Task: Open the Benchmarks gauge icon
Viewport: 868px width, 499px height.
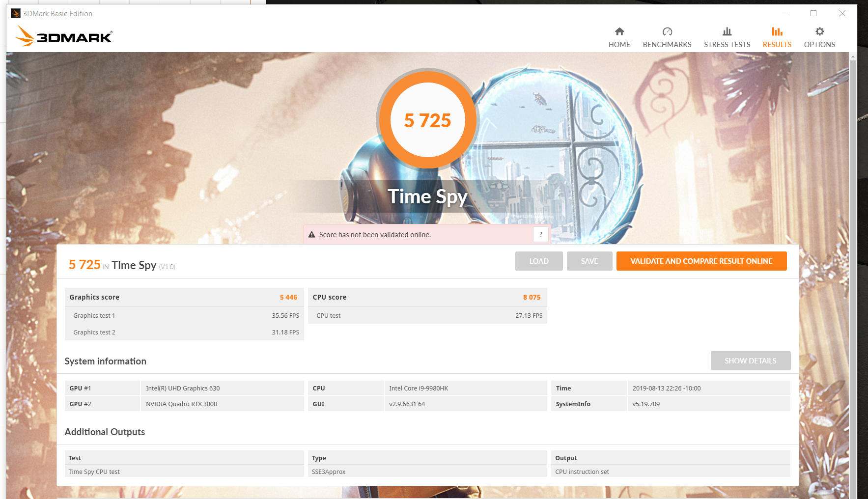Action: (667, 31)
